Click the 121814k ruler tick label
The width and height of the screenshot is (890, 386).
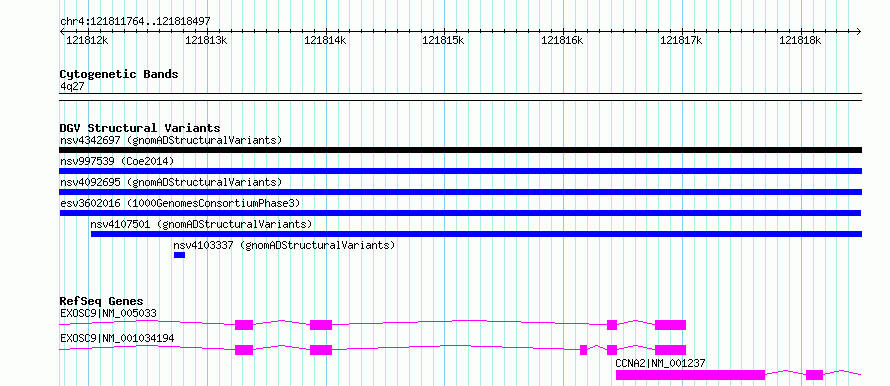point(325,40)
